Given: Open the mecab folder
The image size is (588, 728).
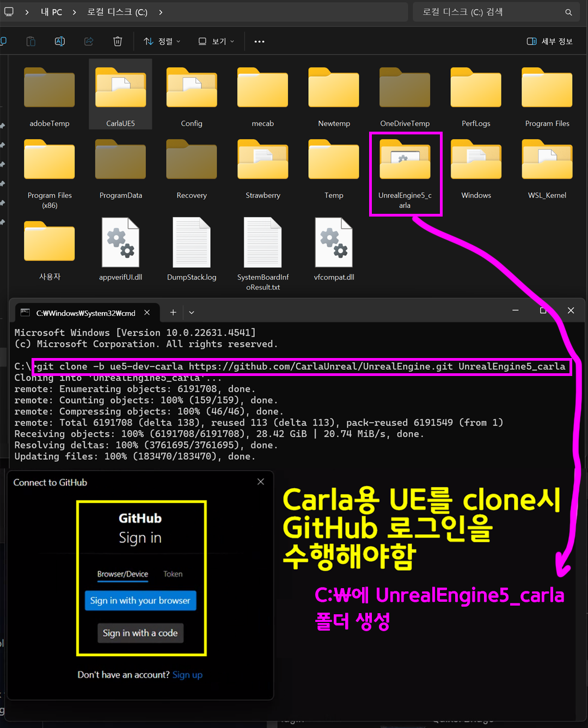Looking at the screenshot, I should coord(262,97).
